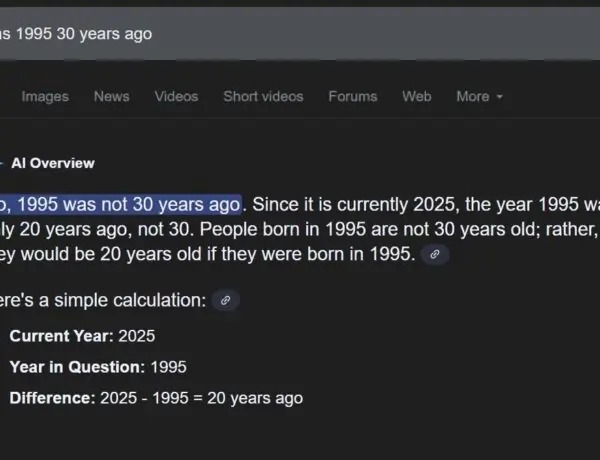Switch to the Images tab
The height and width of the screenshot is (460, 600).
pyautogui.click(x=45, y=97)
